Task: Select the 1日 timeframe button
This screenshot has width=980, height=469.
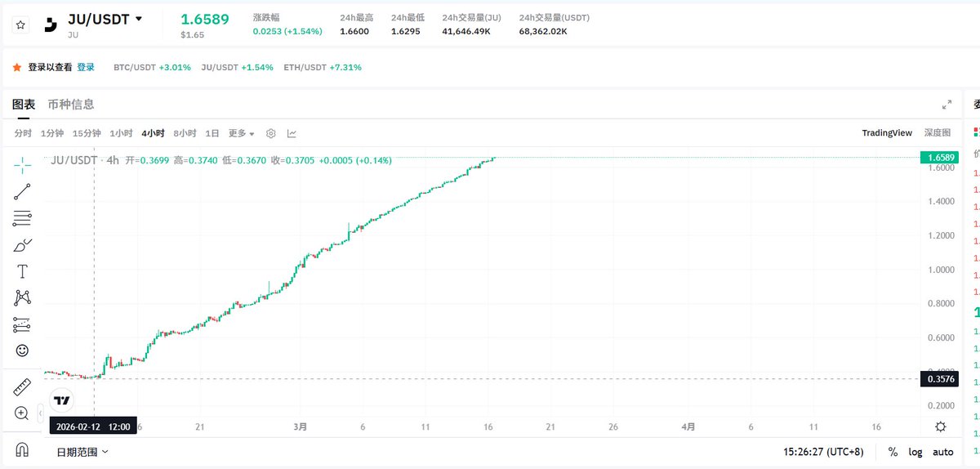Action: click(x=212, y=133)
